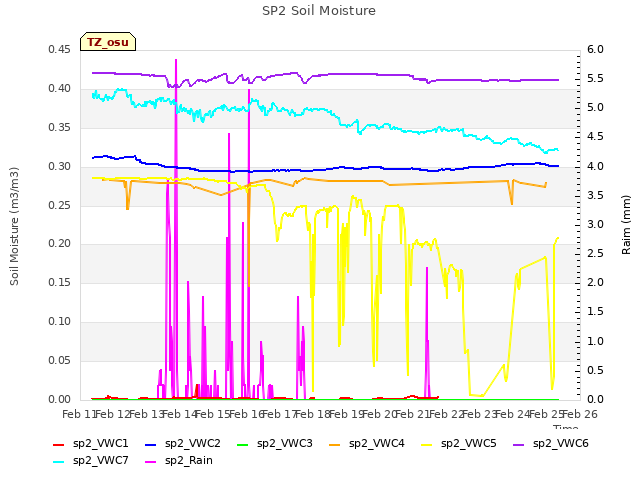Click the 1.0 right axis tick label
This screenshot has height=480, width=640.
point(595,341)
